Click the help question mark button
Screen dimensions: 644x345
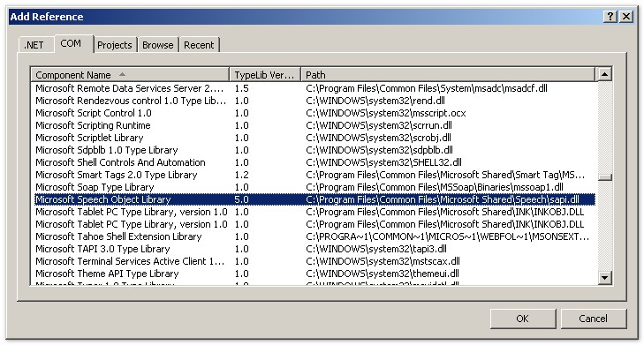point(610,16)
